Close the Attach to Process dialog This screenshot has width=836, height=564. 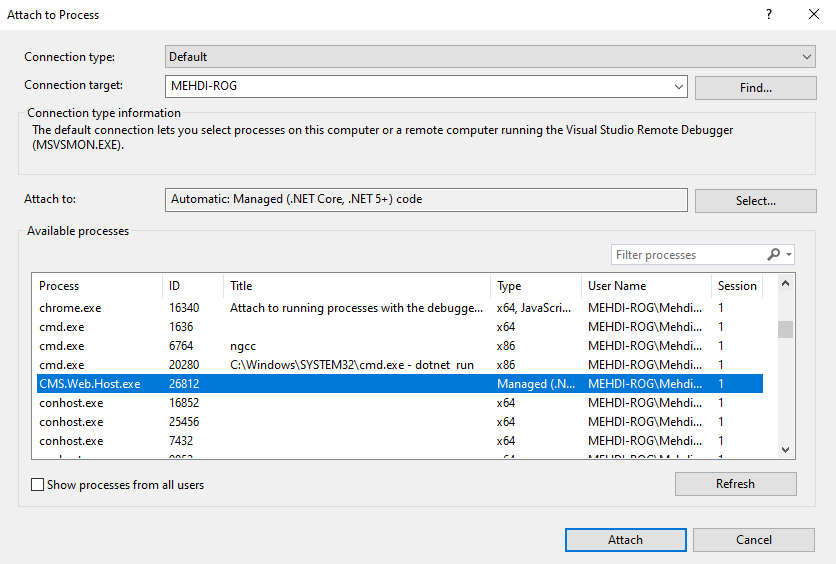(814, 15)
